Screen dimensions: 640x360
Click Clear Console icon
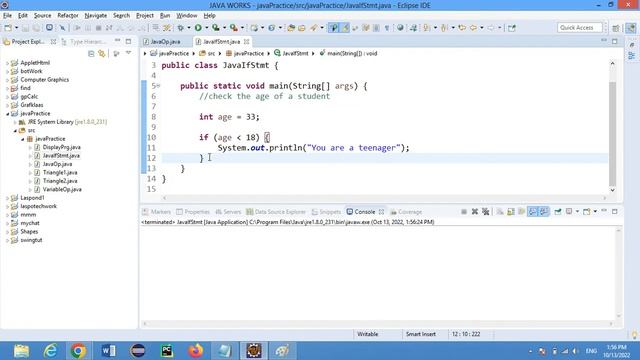pos(500,211)
